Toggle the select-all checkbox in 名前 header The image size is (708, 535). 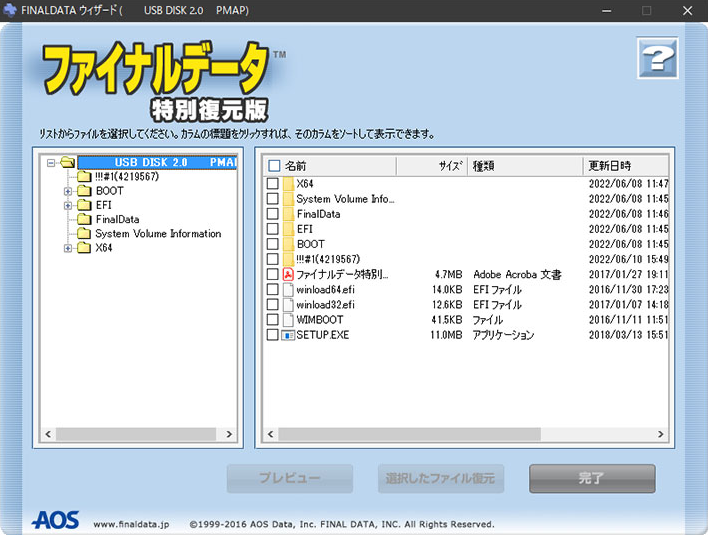(274, 166)
